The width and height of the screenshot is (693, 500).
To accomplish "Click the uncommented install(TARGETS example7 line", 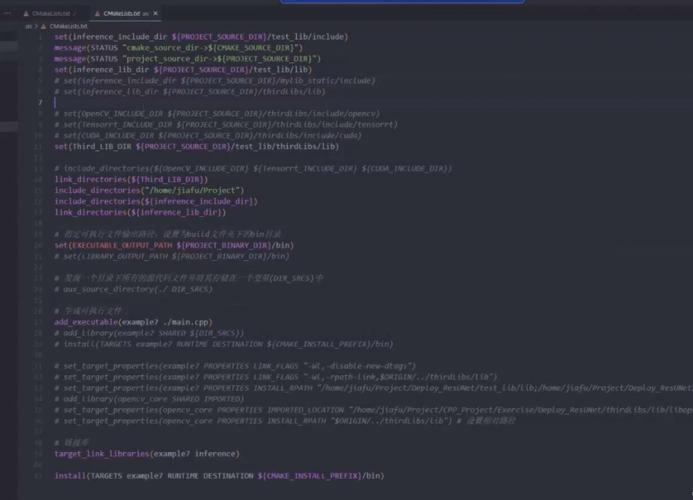I will pos(219,476).
